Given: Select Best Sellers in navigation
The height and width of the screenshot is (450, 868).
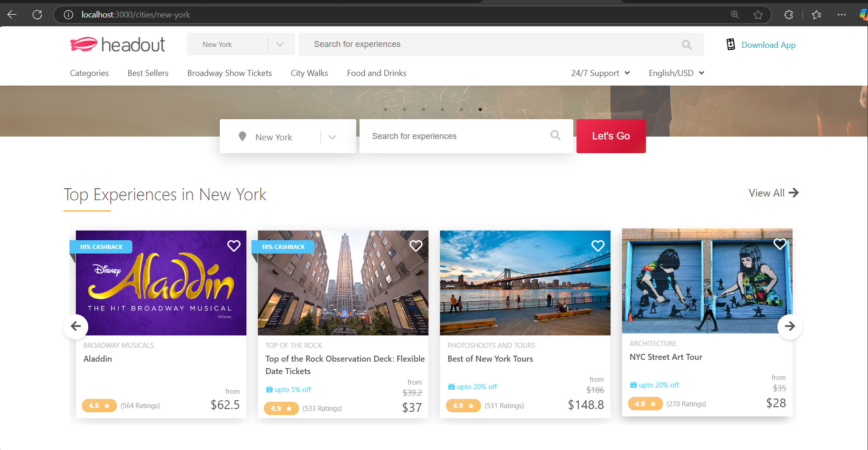Looking at the screenshot, I should tap(148, 73).
